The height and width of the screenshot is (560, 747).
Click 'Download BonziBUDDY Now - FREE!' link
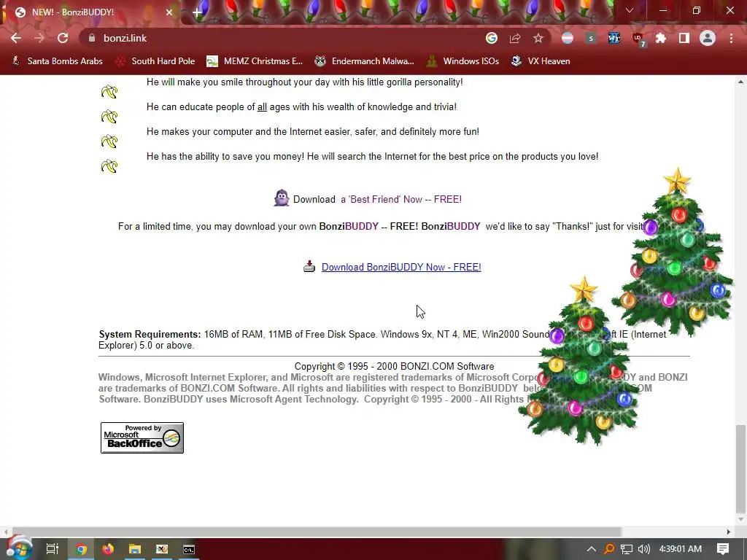coord(401,267)
